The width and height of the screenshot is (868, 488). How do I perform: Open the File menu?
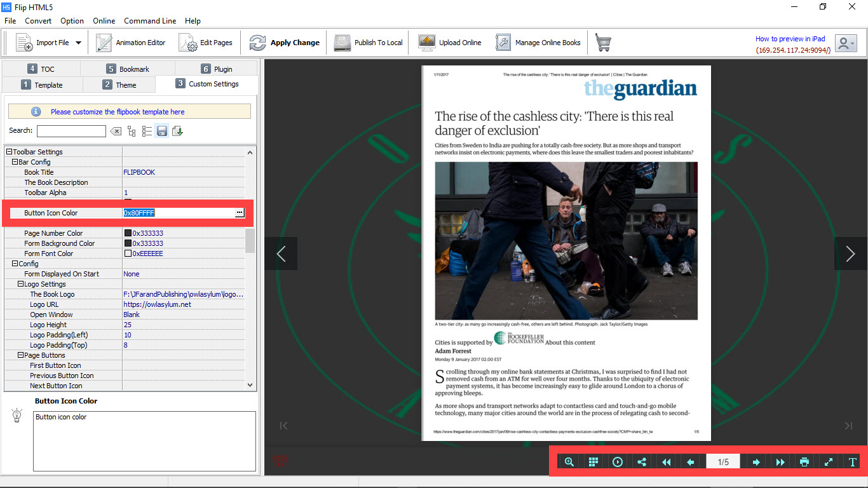coord(10,21)
